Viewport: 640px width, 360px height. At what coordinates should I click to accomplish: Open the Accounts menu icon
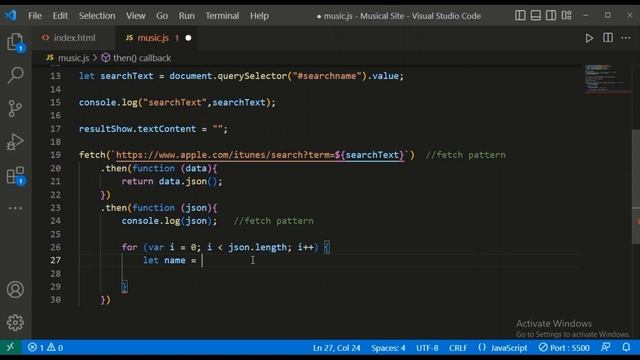click(16, 289)
